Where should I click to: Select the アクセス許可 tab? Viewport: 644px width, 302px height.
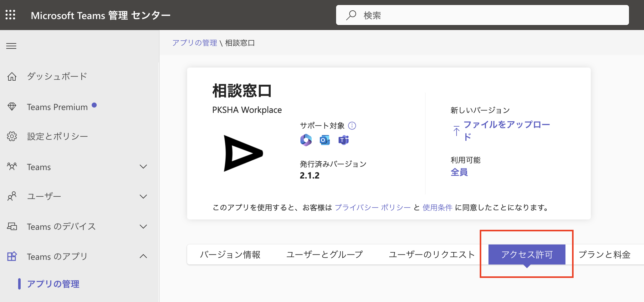[x=527, y=255]
